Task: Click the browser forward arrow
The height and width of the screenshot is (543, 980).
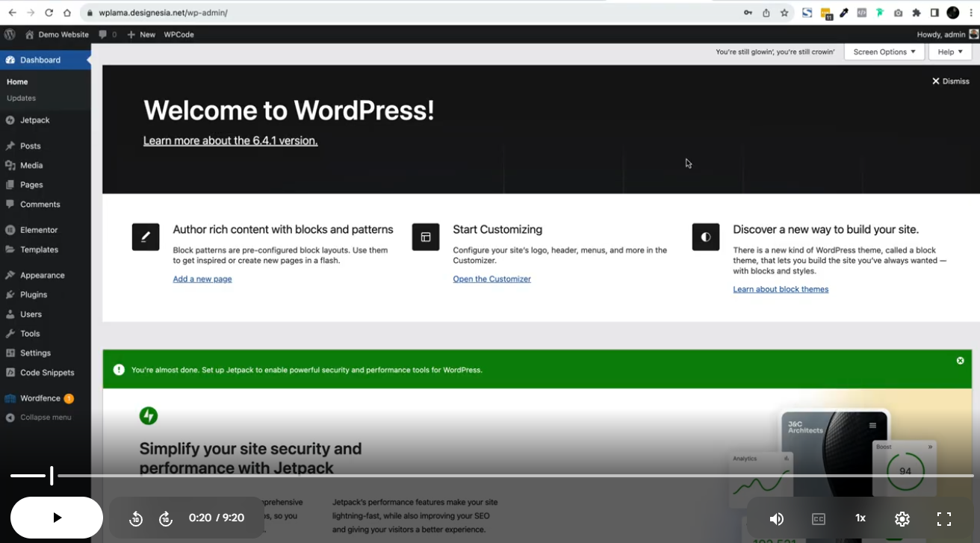Action: (31, 13)
